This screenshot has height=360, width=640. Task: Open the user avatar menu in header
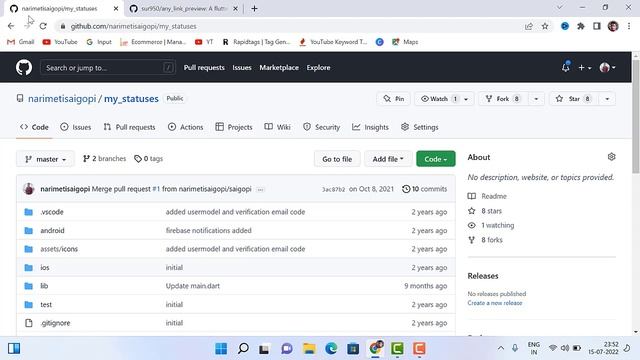607,68
